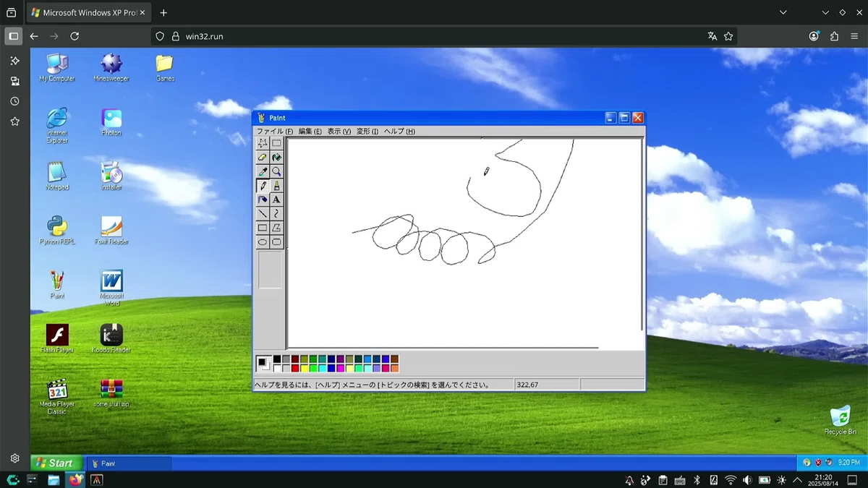Select the Free-Form Select tool in Paint
Screen dimensions: 868x488
[x=263, y=143]
